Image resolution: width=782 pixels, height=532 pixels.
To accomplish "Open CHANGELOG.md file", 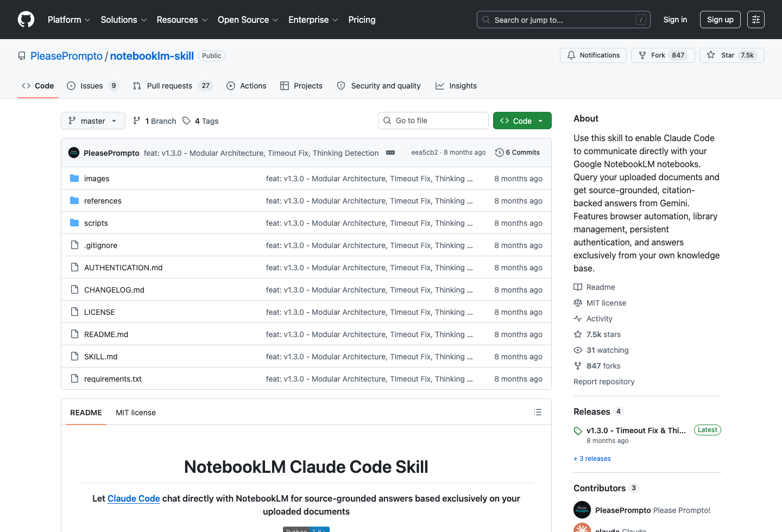I will [x=114, y=290].
